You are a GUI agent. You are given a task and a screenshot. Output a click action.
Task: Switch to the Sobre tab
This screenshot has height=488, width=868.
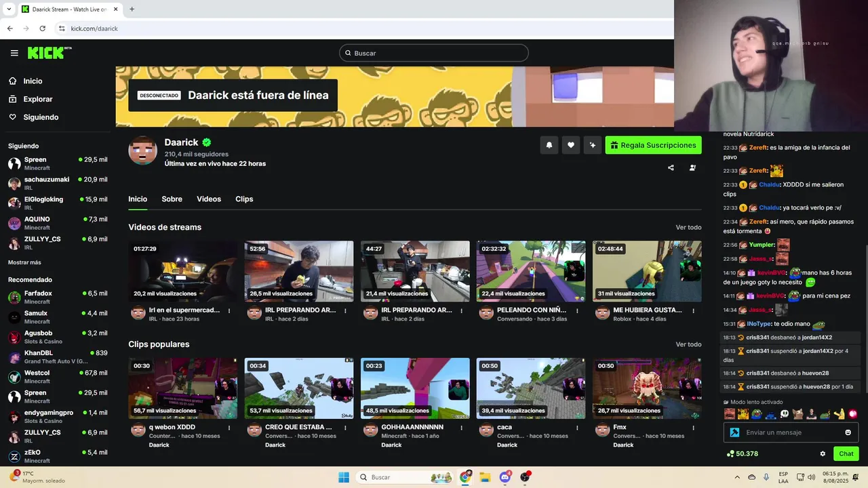point(172,199)
